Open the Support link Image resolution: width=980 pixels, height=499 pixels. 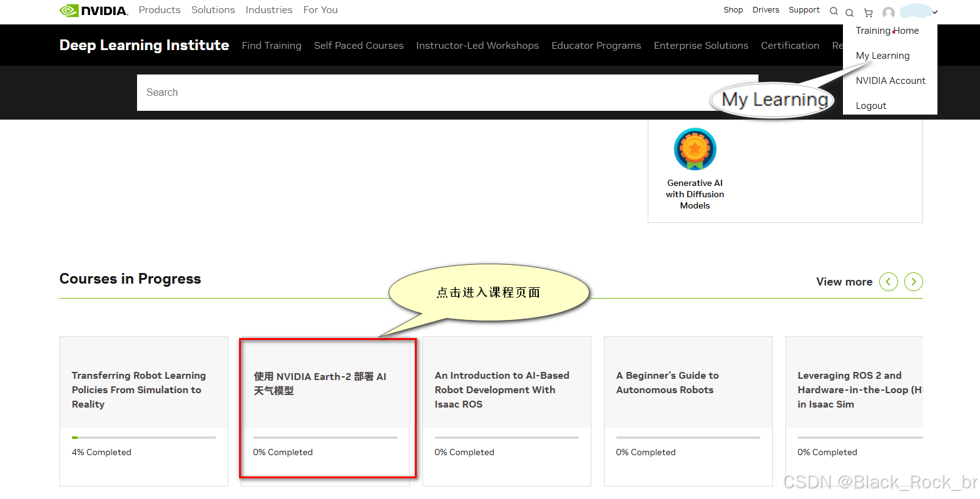804,10
